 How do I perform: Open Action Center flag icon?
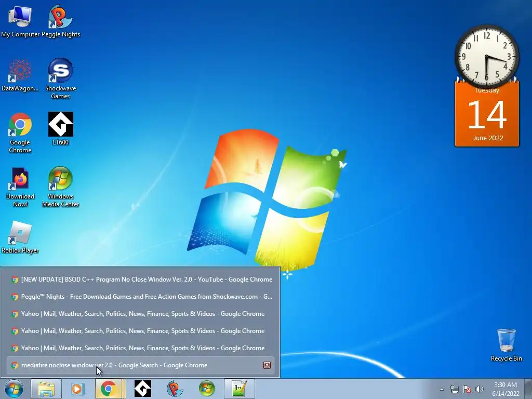click(x=467, y=389)
